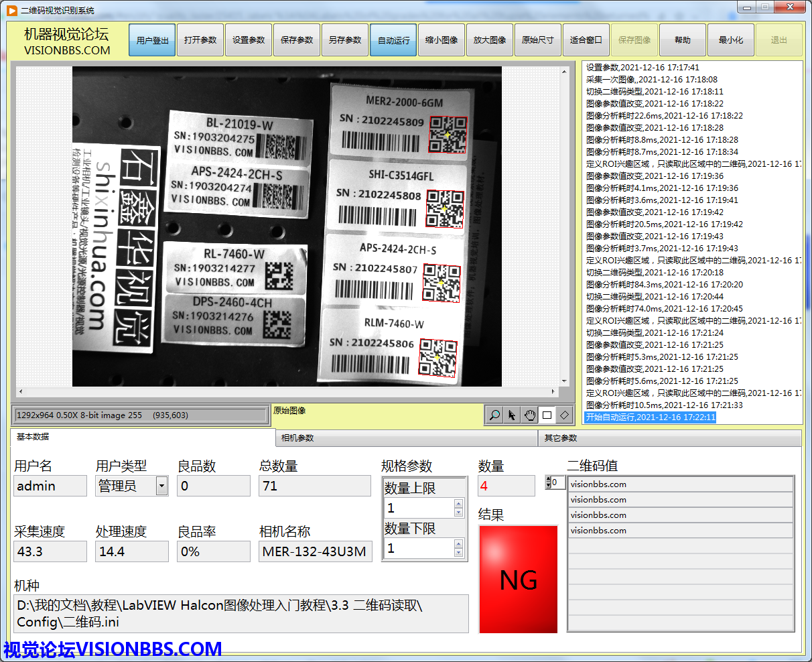
Task: Increment the 数量上限 value
Action: coord(458,503)
